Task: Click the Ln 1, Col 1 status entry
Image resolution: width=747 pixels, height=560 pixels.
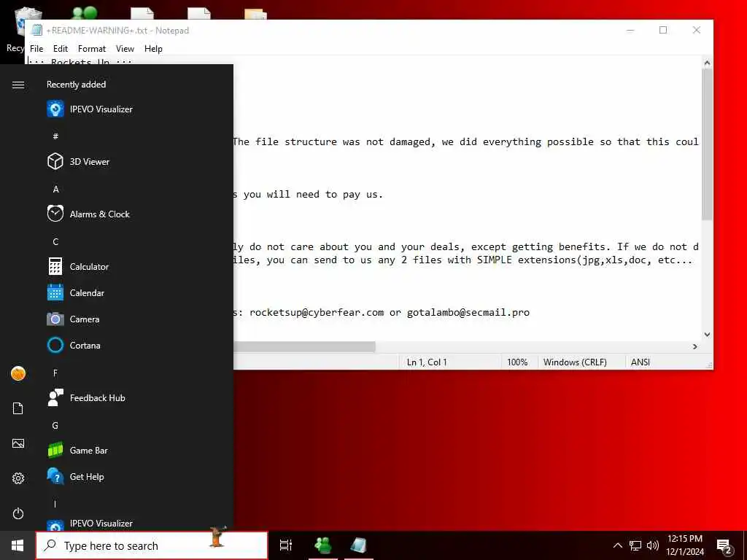Action: click(x=427, y=362)
